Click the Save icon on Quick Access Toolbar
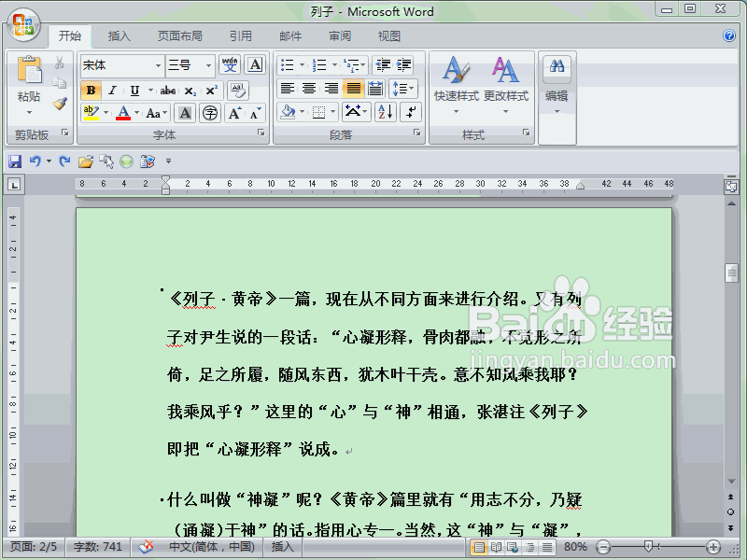The width and height of the screenshot is (747, 560). tap(15, 161)
